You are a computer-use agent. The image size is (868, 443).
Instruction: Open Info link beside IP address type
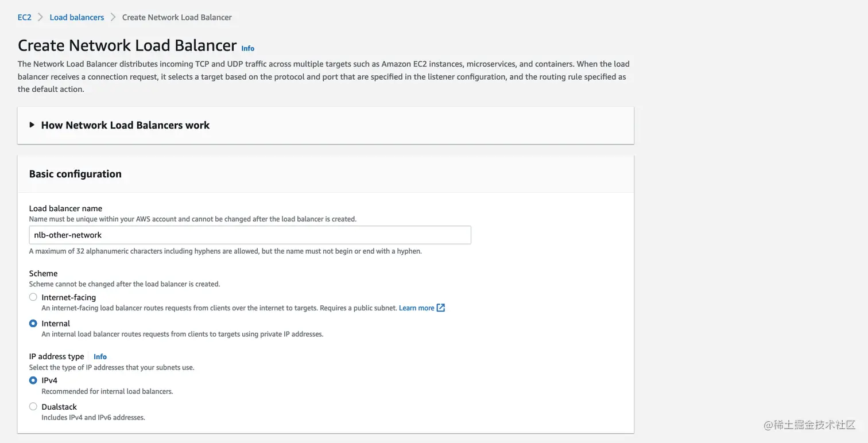[100, 356]
